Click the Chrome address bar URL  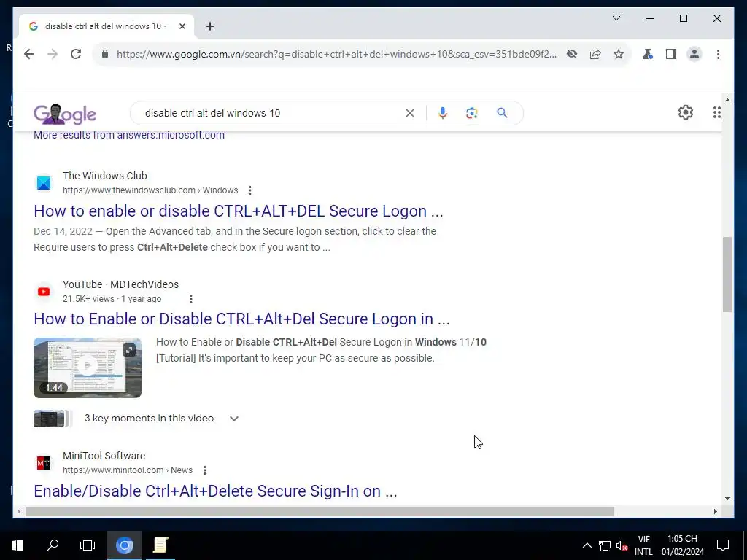click(x=336, y=54)
